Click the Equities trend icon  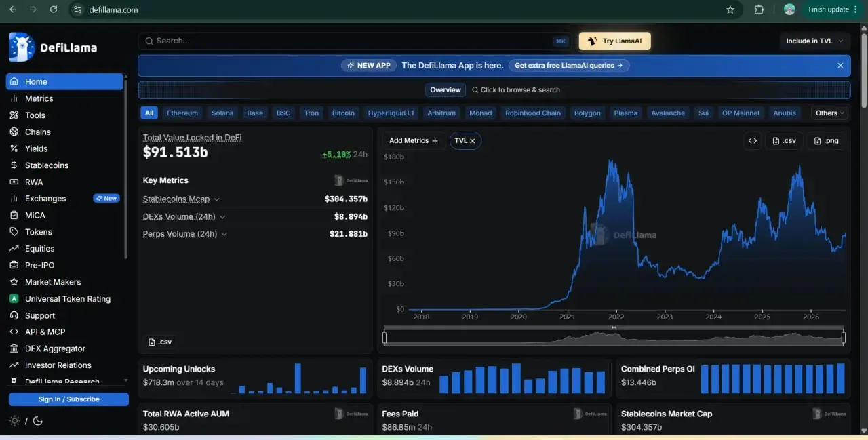coord(14,249)
